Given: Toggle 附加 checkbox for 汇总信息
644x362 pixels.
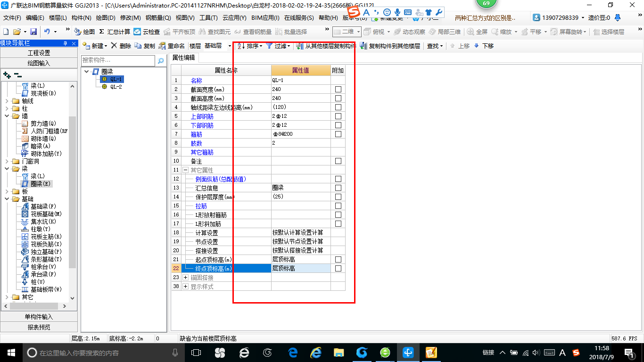Looking at the screenshot, I should [x=338, y=188].
